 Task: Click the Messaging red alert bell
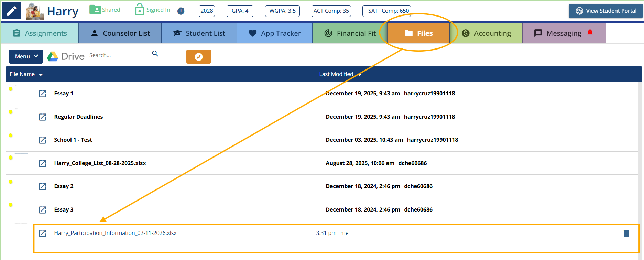[590, 33]
